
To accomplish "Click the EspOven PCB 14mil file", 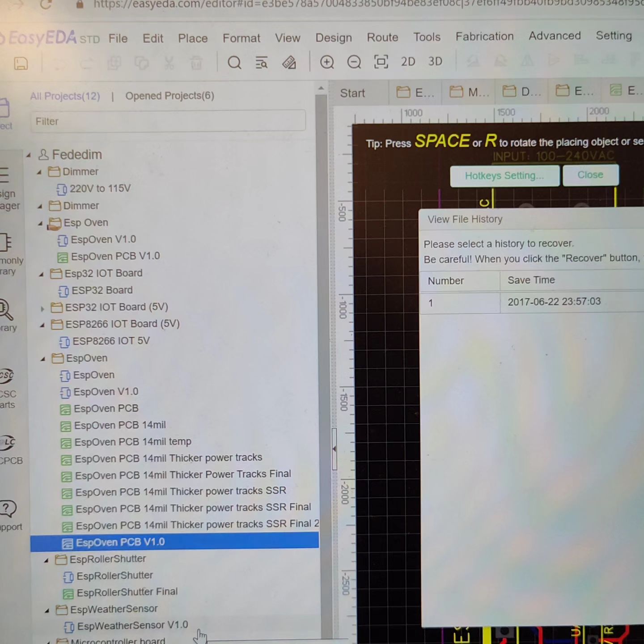I will pos(113,425).
